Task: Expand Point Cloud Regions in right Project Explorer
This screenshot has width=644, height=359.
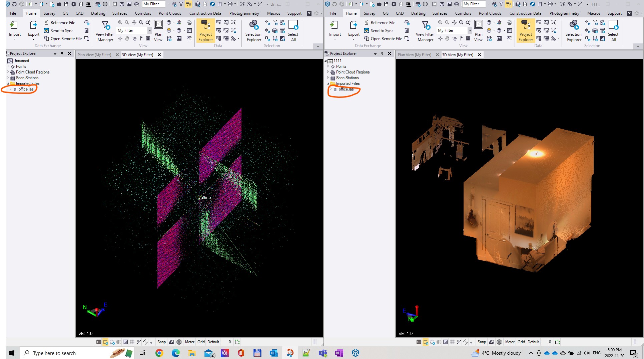Action: tap(328, 72)
